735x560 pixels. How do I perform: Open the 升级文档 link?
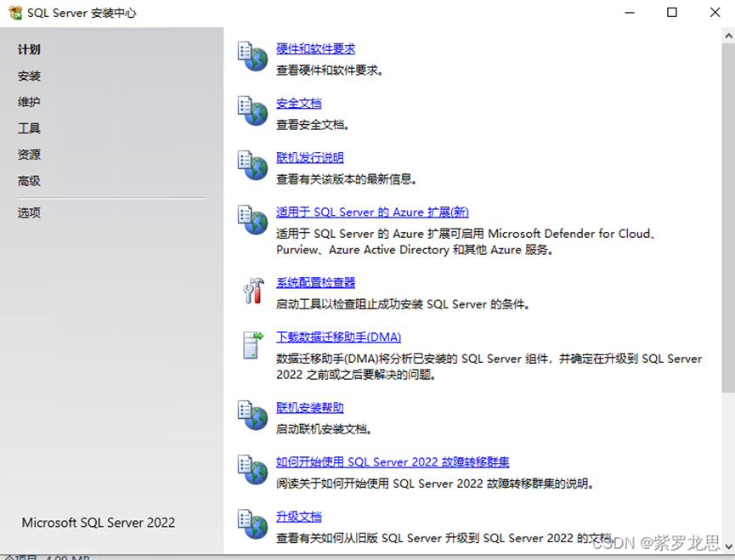pos(298,516)
